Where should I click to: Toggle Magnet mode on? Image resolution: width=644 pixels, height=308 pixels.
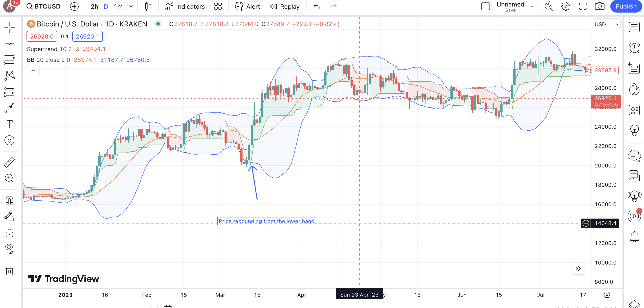(9, 200)
